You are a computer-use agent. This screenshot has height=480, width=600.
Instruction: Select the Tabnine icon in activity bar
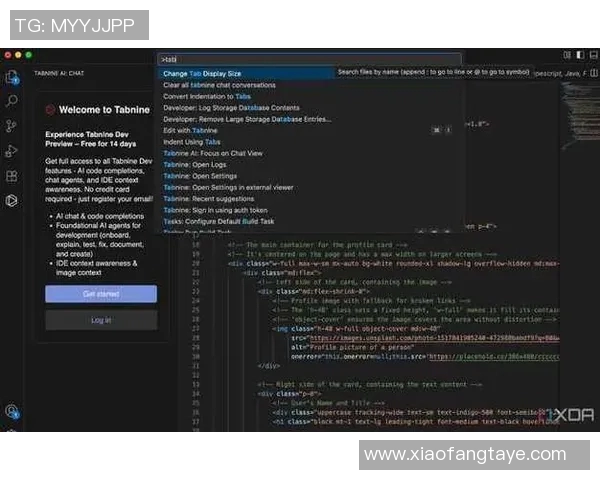11,200
